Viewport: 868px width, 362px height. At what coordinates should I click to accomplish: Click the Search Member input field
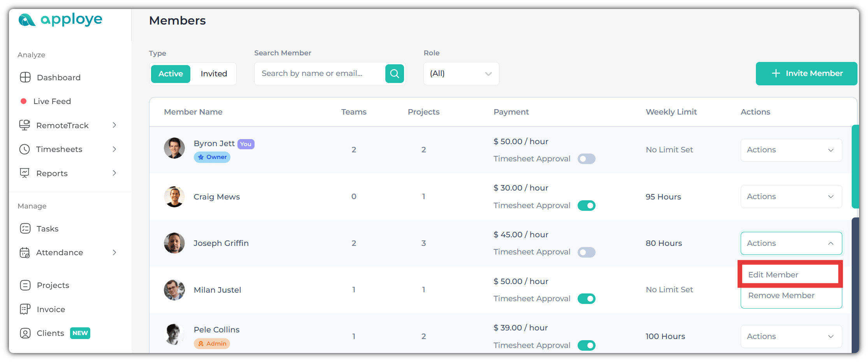click(x=319, y=74)
